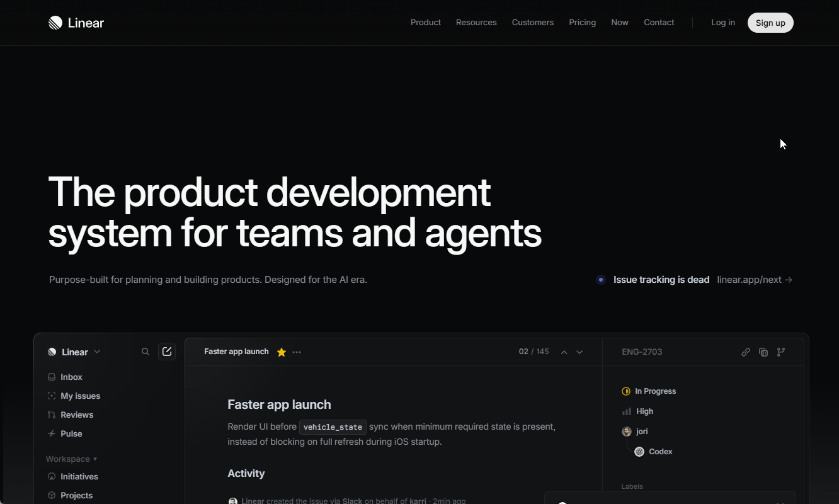Screen dimensions: 839x504
Task: Click the Activity heading
Action: 246,474
